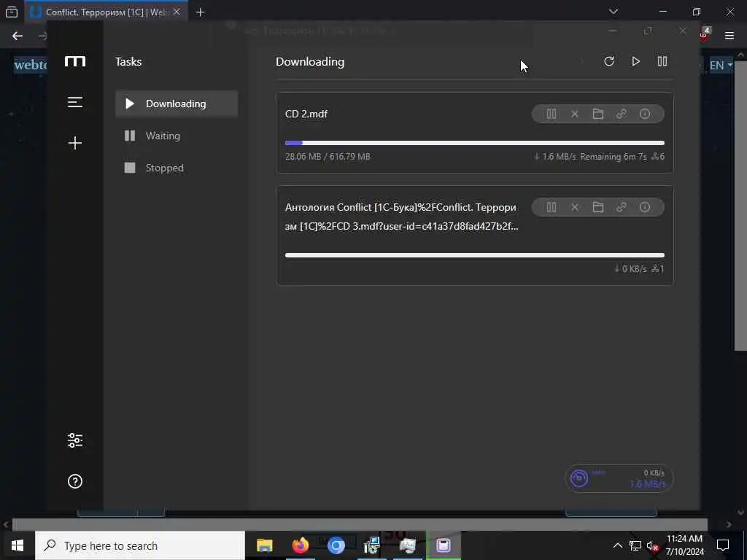Click 'Remaining 6m 7s' text
This screenshot has width=747, height=560.
click(613, 157)
